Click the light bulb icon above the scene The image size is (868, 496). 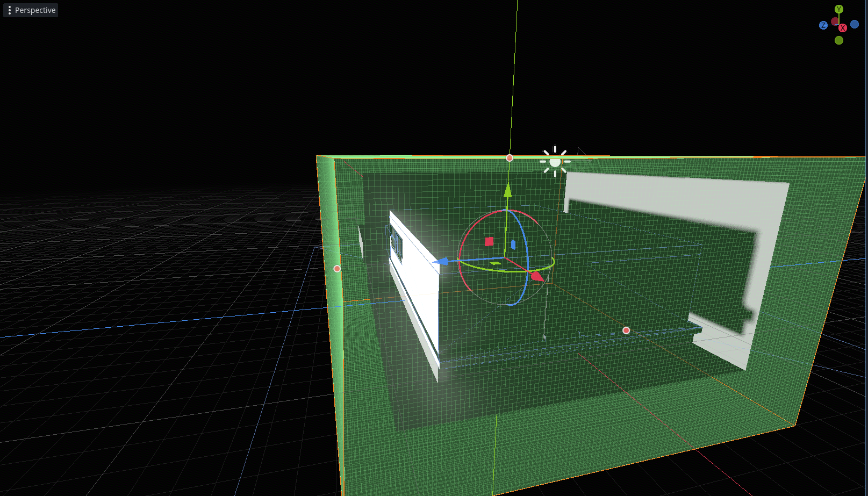pos(554,161)
